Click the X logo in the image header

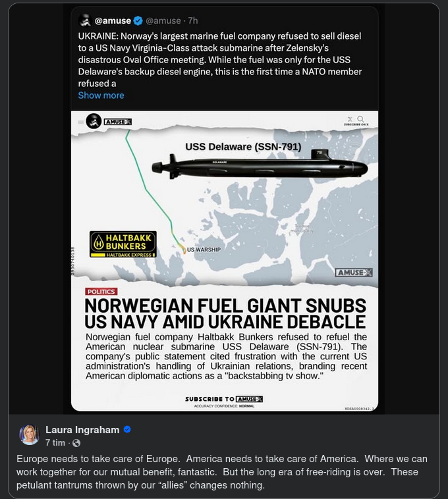(350, 118)
